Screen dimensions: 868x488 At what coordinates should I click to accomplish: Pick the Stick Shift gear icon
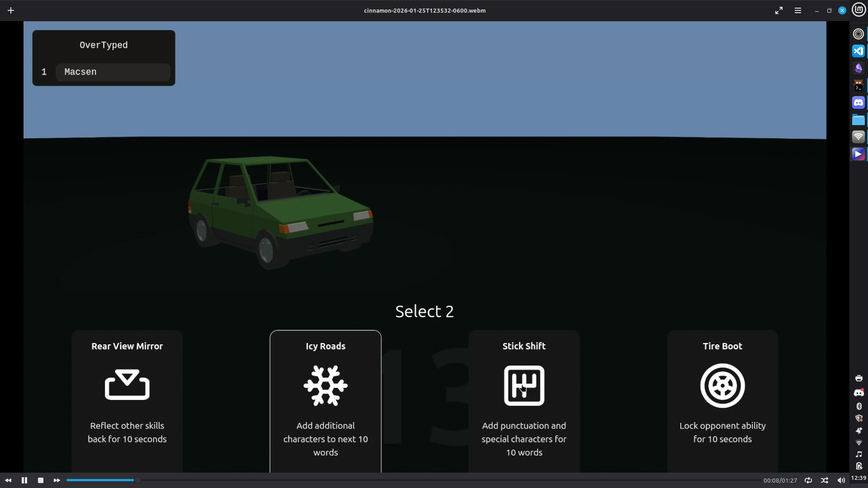pos(524,385)
